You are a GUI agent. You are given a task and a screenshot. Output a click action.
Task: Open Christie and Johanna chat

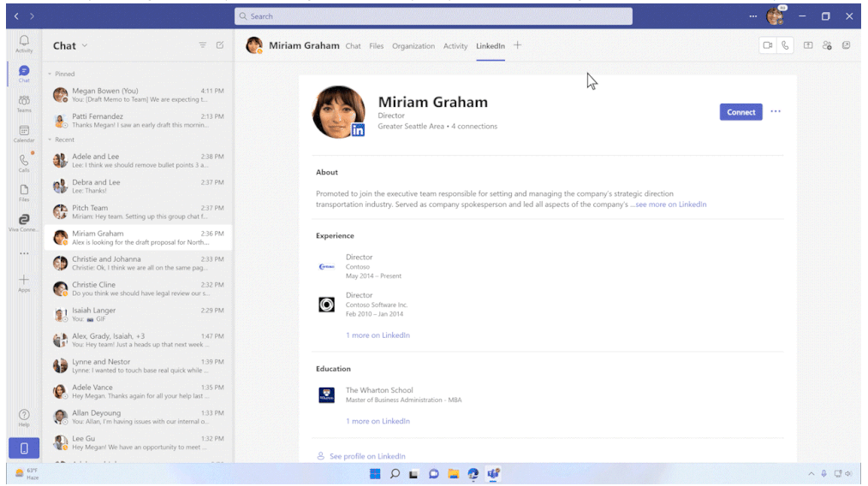click(x=139, y=263)
